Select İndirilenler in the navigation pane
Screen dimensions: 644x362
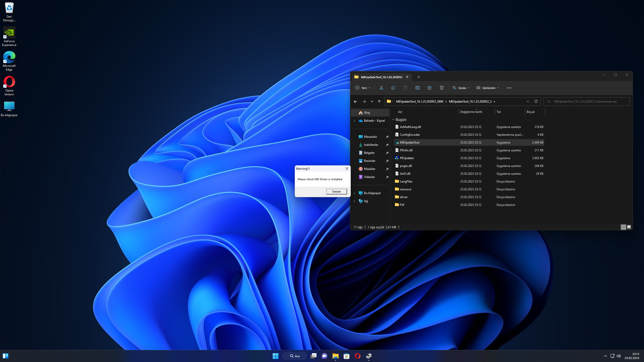coord(371,145)
